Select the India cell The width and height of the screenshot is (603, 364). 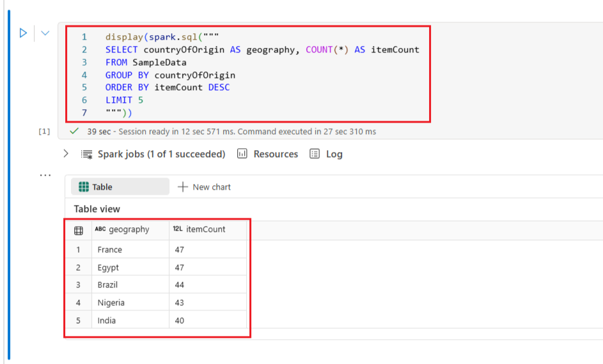[130, 320]
